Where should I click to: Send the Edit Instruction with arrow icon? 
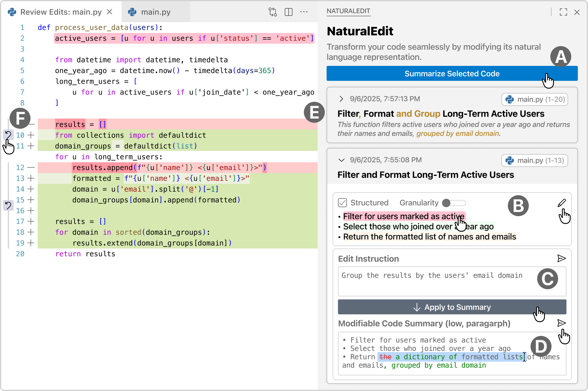(x=561, y=258)
